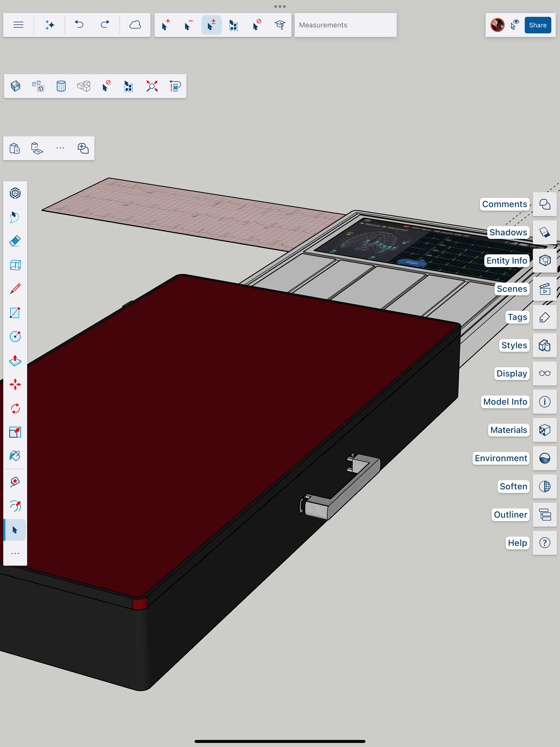560x747 pixels.
Task: Open the hamburger main menu
Action: click(x=19, y=25)
